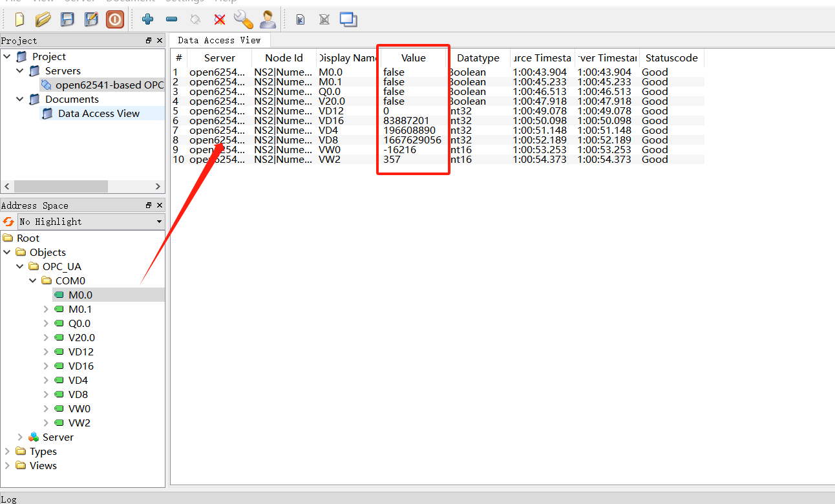835x504 pixels.
Task: Collapse the Objects folder
Action: 6,253
